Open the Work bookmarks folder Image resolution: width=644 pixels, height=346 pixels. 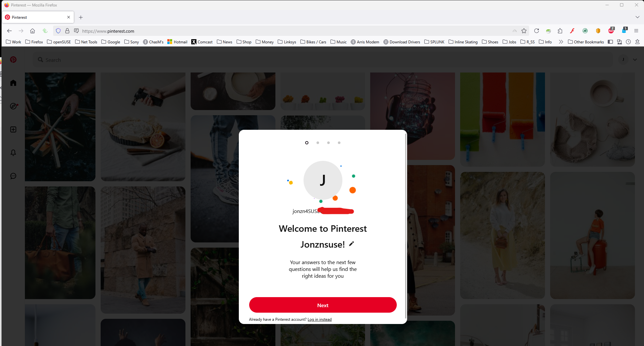(14, 42)
